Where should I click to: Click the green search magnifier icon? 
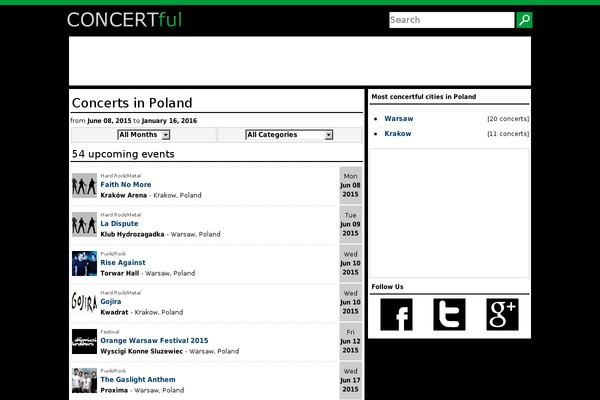tap(524, 20)
